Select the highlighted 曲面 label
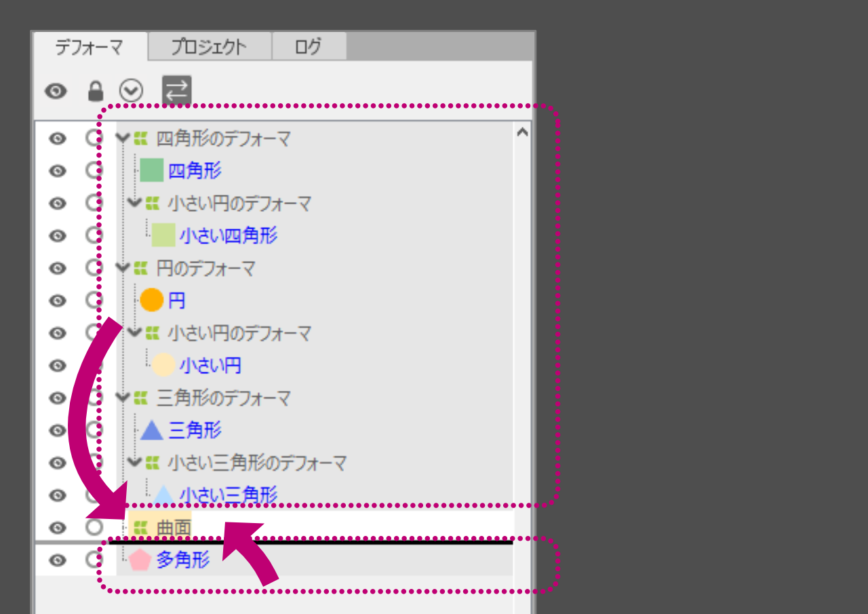Image resolution: width=868 pixels, height=614 pixels. [x=174, y=527]
